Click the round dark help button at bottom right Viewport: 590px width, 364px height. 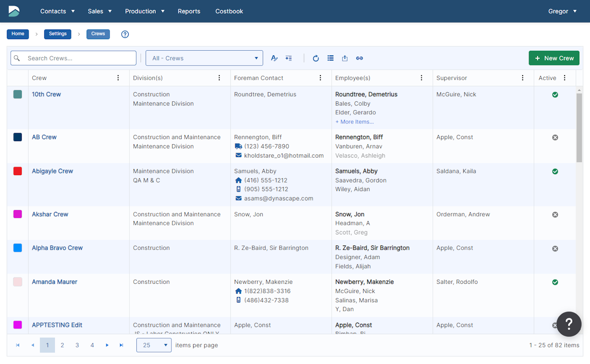pos(569,324)
